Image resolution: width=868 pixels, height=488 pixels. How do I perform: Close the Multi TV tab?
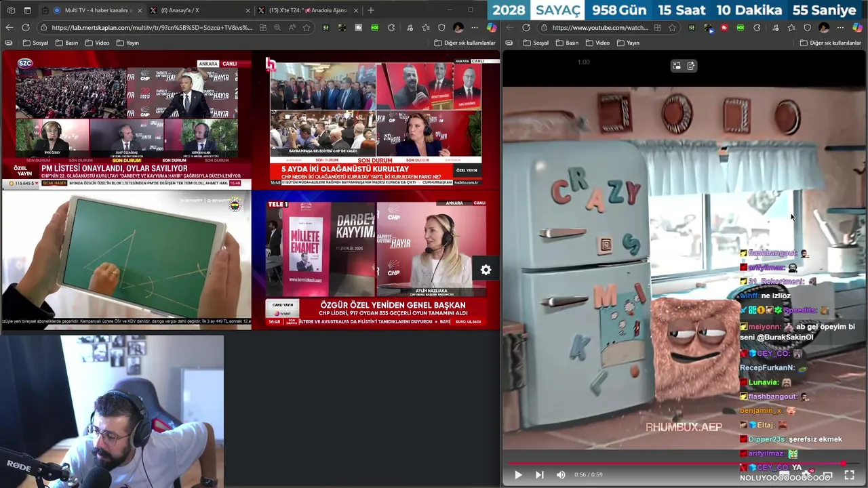point(140,10)
